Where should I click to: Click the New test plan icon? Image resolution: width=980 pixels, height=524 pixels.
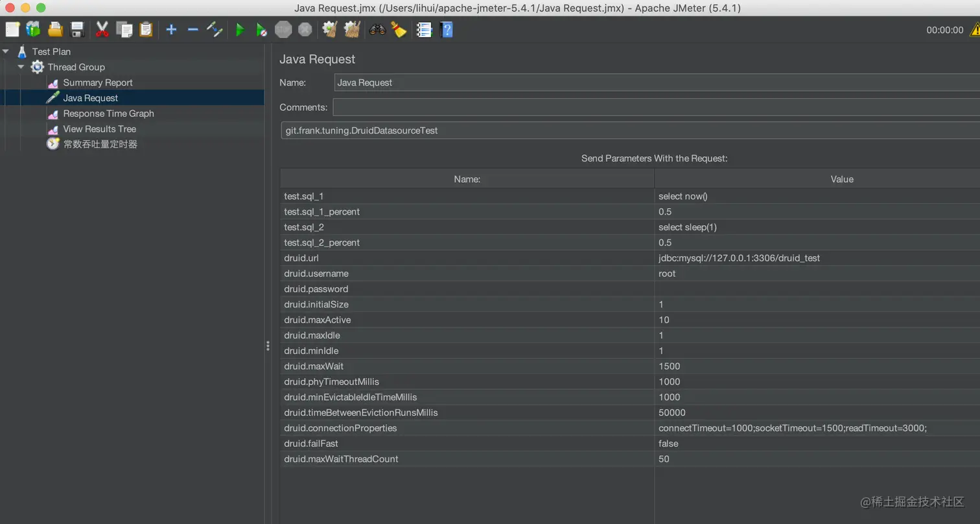[12, 29]
